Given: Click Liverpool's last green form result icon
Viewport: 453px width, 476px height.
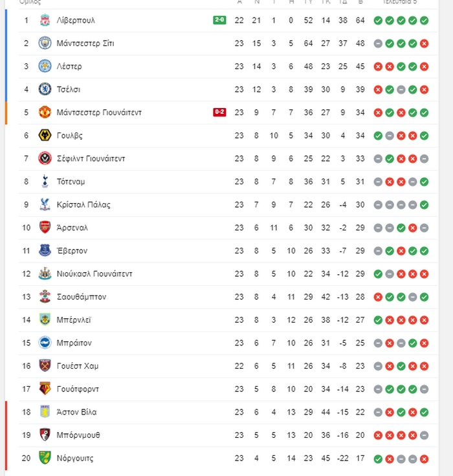Looking at the screenshot, I should 424,21.
